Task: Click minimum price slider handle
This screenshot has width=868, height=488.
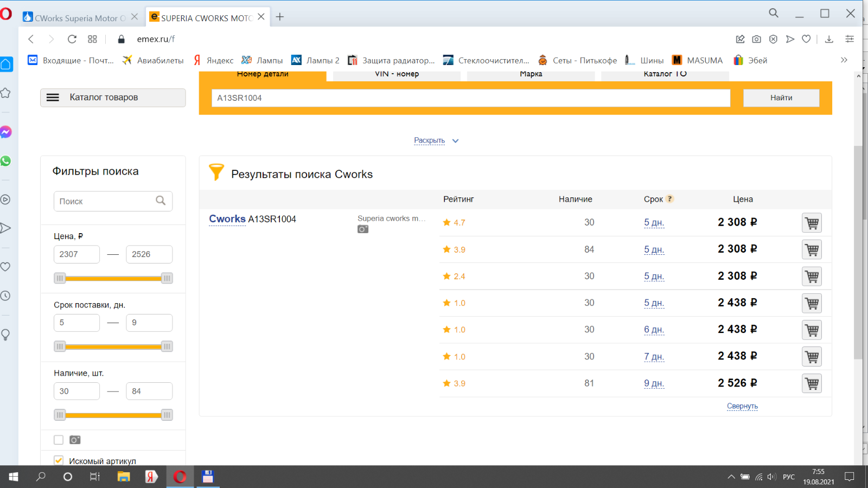Action: (60, 278)
